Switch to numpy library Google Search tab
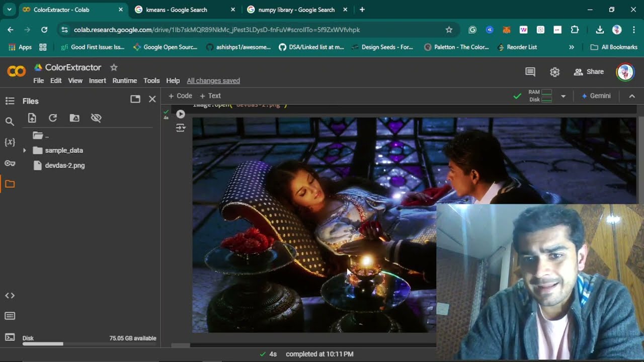 click(x=297, y=10)
